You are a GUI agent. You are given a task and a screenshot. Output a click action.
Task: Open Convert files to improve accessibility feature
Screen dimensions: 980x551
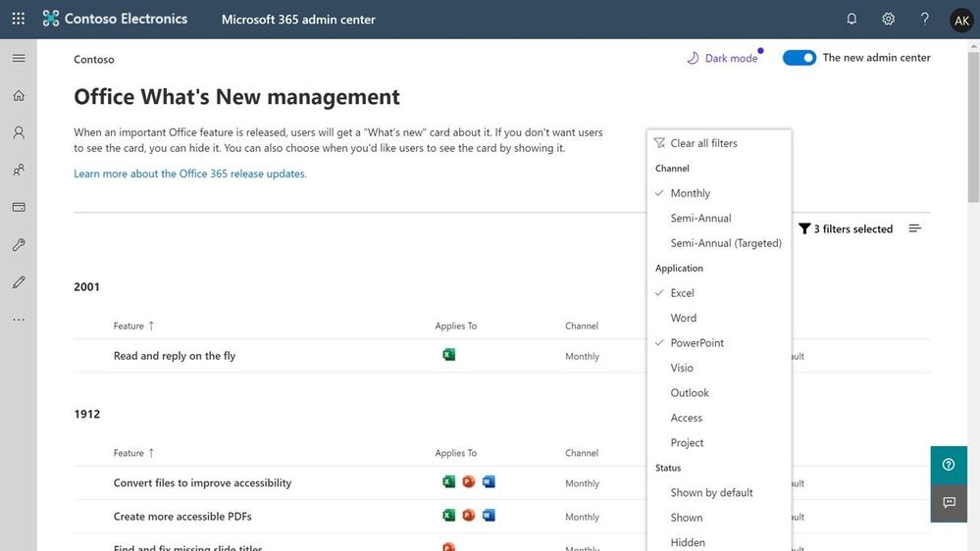[202, 483]
